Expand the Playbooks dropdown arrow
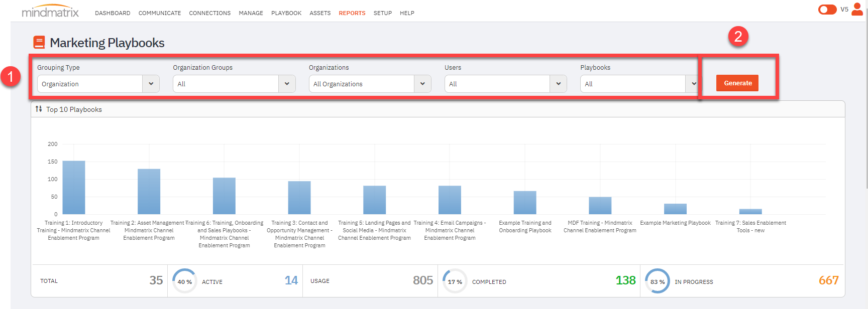This screenshot has height=309, width=868. [x=693, y=84]
